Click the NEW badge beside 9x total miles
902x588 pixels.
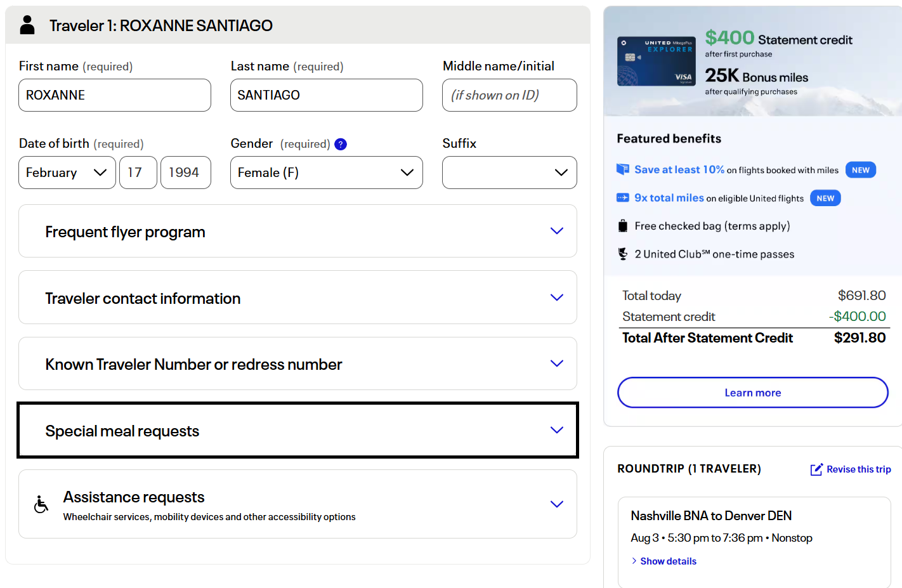825,199
